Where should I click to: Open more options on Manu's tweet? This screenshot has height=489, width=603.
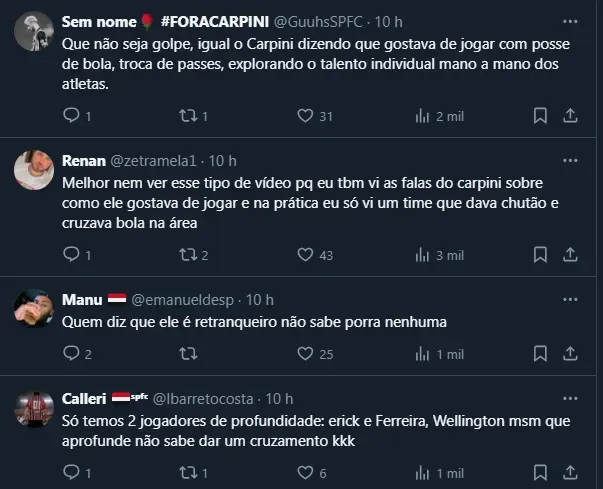569,299
